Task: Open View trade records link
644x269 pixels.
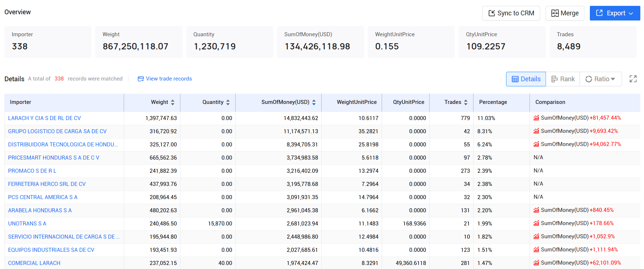Action: [169, 79]
